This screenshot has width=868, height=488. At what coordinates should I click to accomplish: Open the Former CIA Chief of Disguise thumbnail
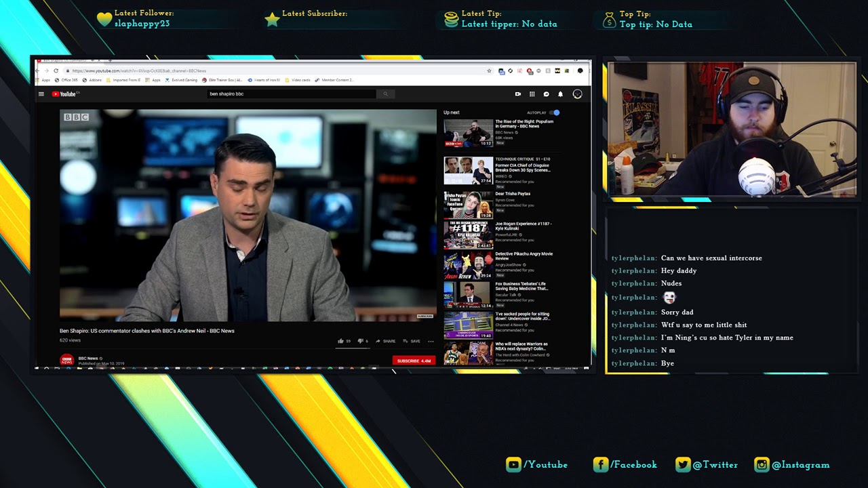pyautogui.click(x=469, y=171)
